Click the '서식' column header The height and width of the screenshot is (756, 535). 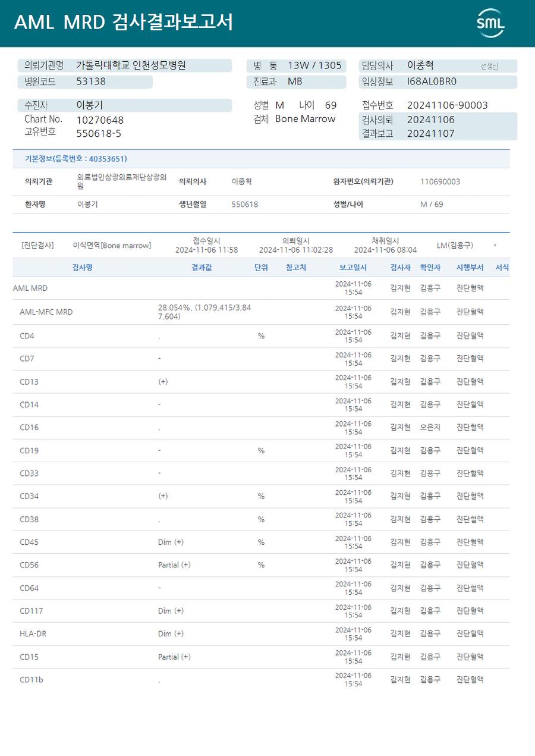[x=502, y=268]
